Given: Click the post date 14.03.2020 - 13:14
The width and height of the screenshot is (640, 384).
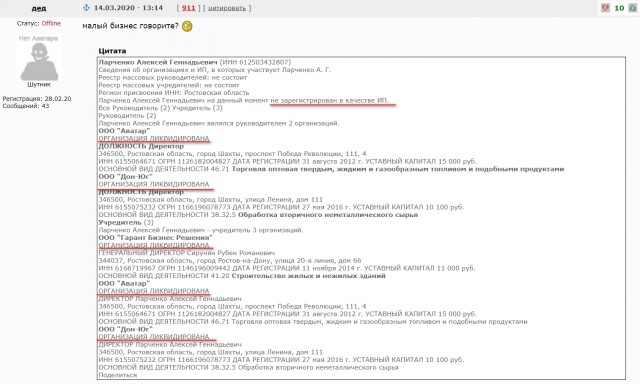Looking at the screenshot, I should (x=128, y=8).
